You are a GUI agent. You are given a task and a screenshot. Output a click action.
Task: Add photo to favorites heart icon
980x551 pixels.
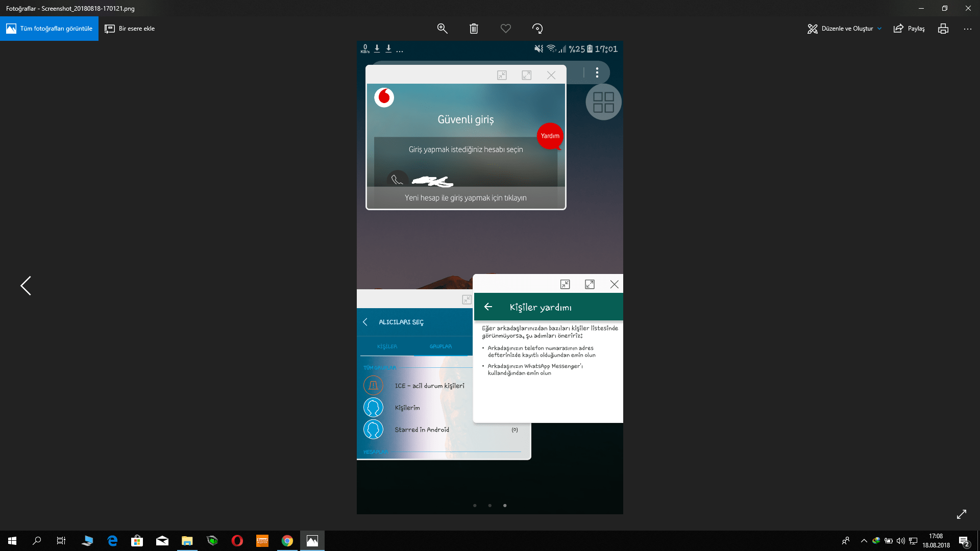click(x=505, y=29)
